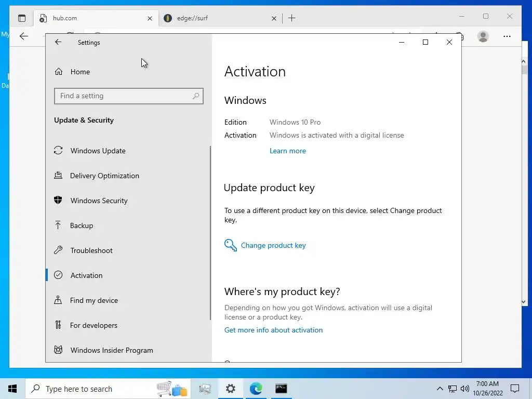This screenshot has height=399, width=532.
Task: Close the Settings window
Action: [x=449, y=42]
